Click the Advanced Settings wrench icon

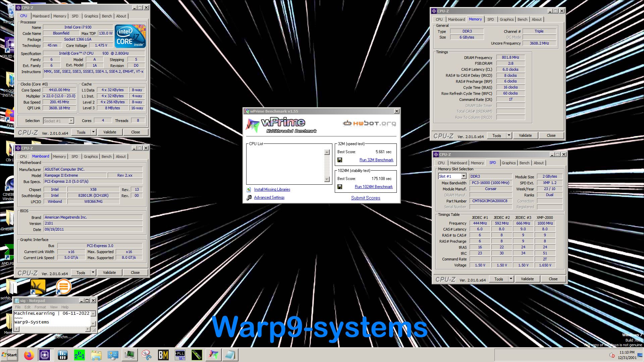pos(249,198)
